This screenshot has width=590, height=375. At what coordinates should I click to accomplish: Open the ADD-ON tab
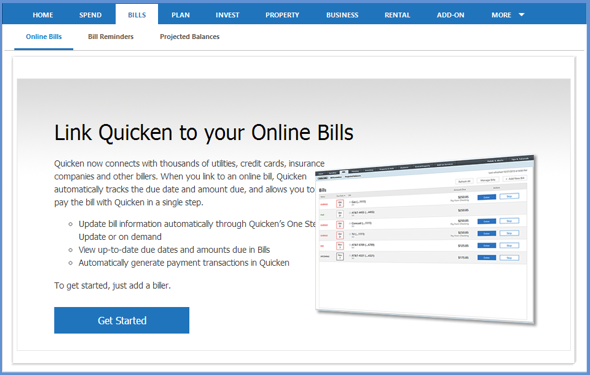tap(450, 15)
